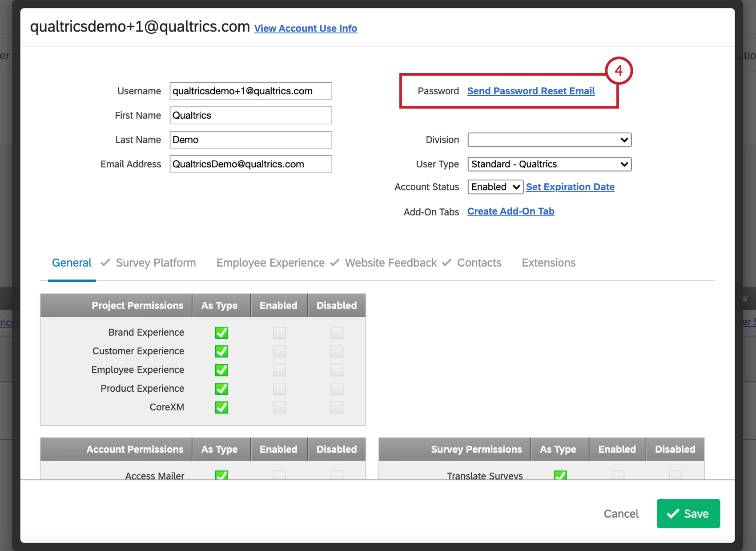Click the Save button
The height and width of the screenshot is (551, 756).
click(688, 513)
